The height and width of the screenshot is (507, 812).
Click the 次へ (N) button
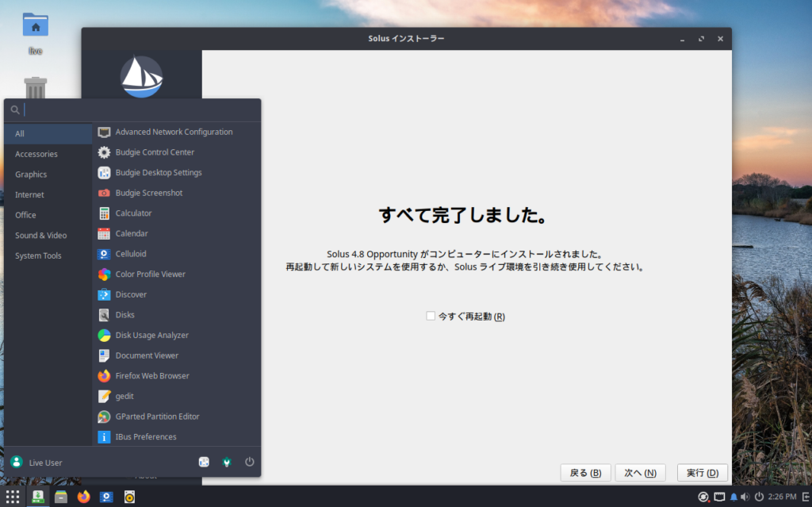click(x=639, y=473)
